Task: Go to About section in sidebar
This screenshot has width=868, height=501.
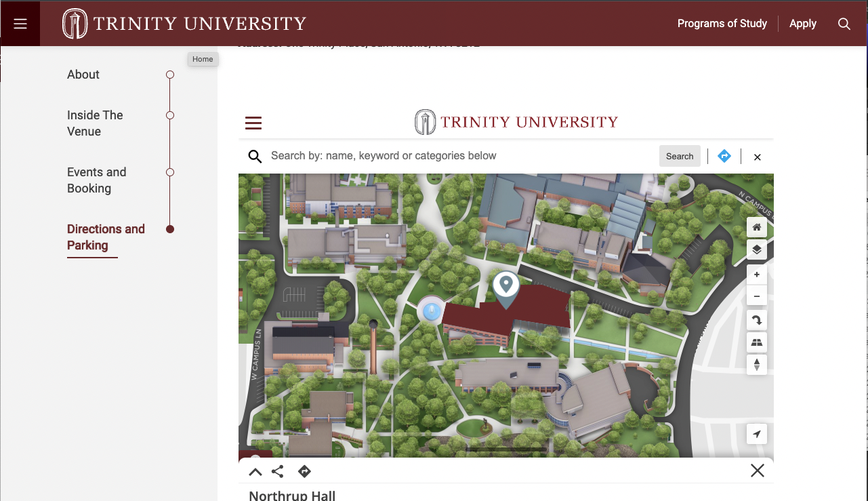Action: tap(83, 75)
